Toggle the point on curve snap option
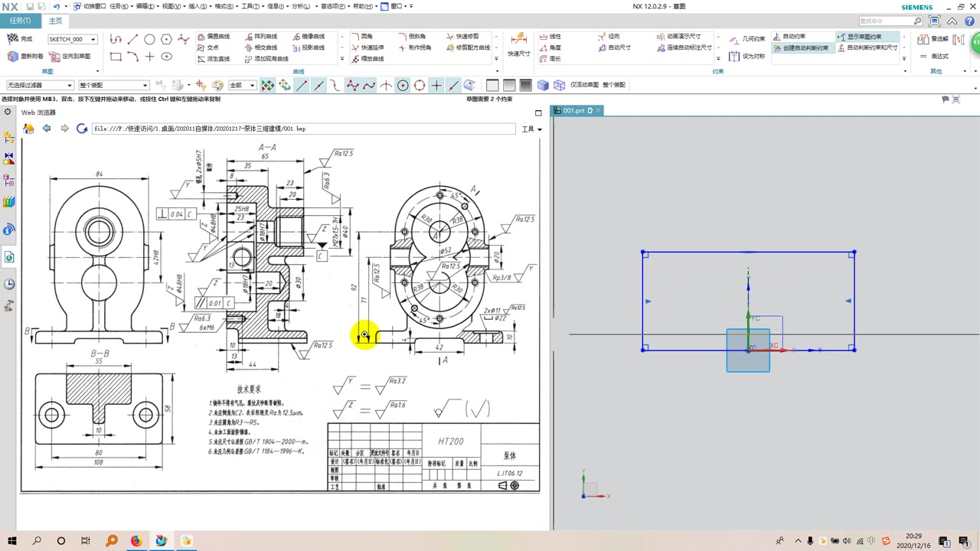Screen dimensions: 980x551 (x=453, y=86)
